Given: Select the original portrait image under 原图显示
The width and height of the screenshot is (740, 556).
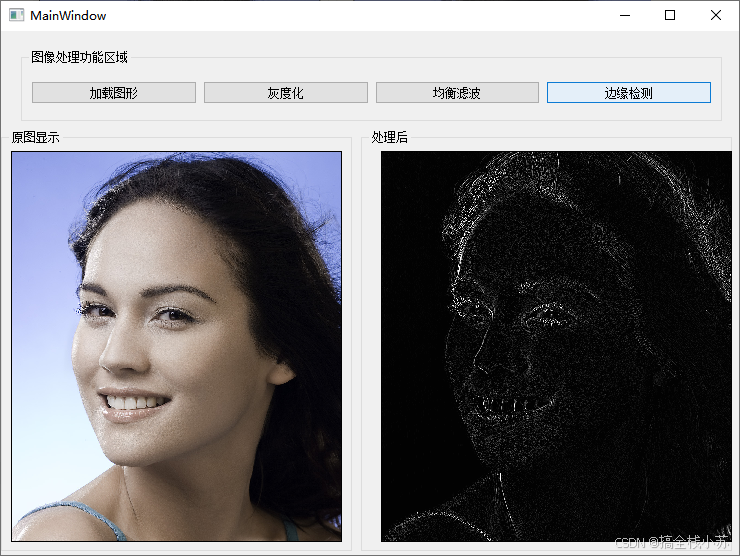Looking at the screenshot, I should 177,346.
